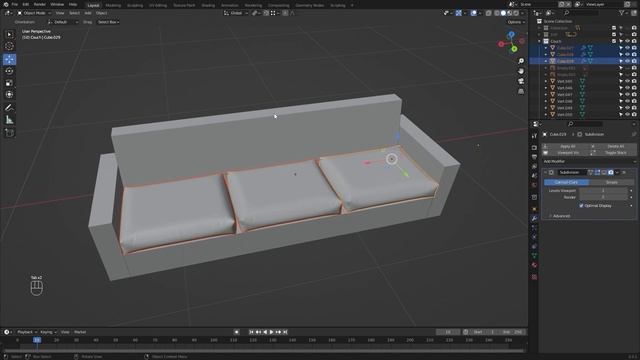640x360 pixels.
Task: Open the File menu
Action: tap(15, 4)
